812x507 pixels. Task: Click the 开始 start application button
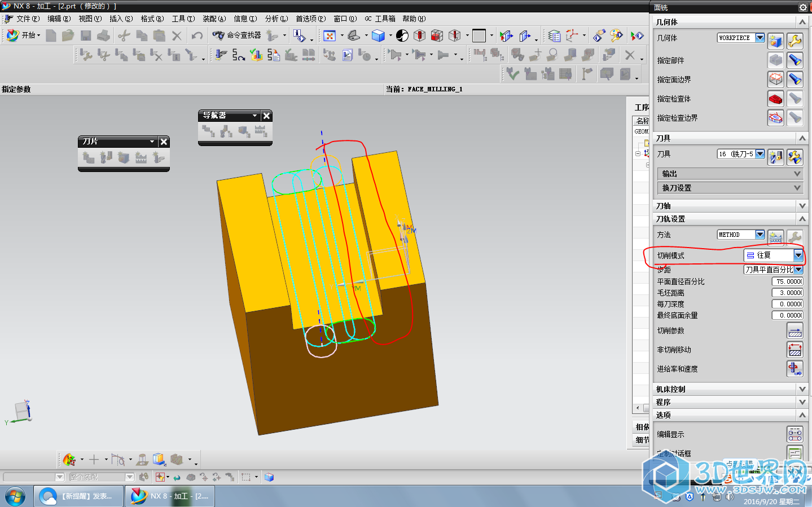pyautogui.click(x=23, y=35)
